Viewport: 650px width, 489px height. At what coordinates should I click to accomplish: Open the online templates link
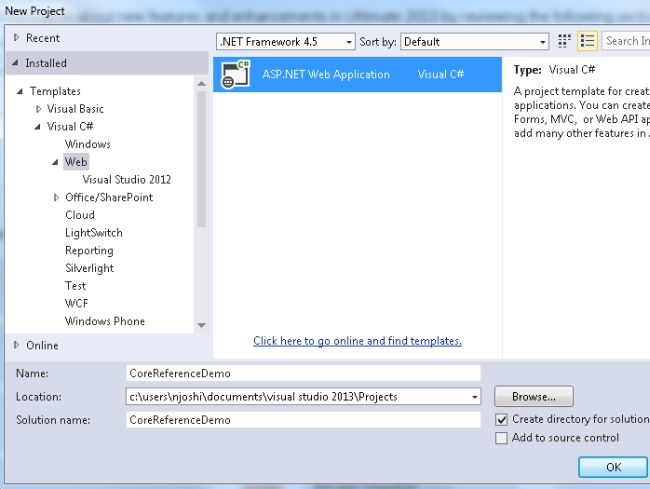tap(357, 341)
